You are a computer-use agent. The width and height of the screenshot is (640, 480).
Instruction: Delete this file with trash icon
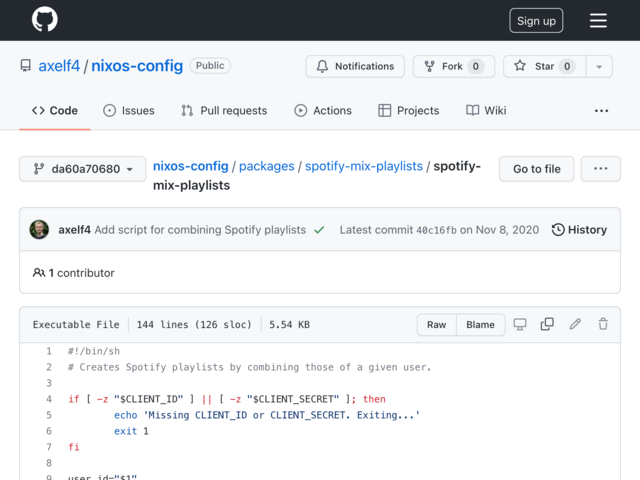(603, 324)
